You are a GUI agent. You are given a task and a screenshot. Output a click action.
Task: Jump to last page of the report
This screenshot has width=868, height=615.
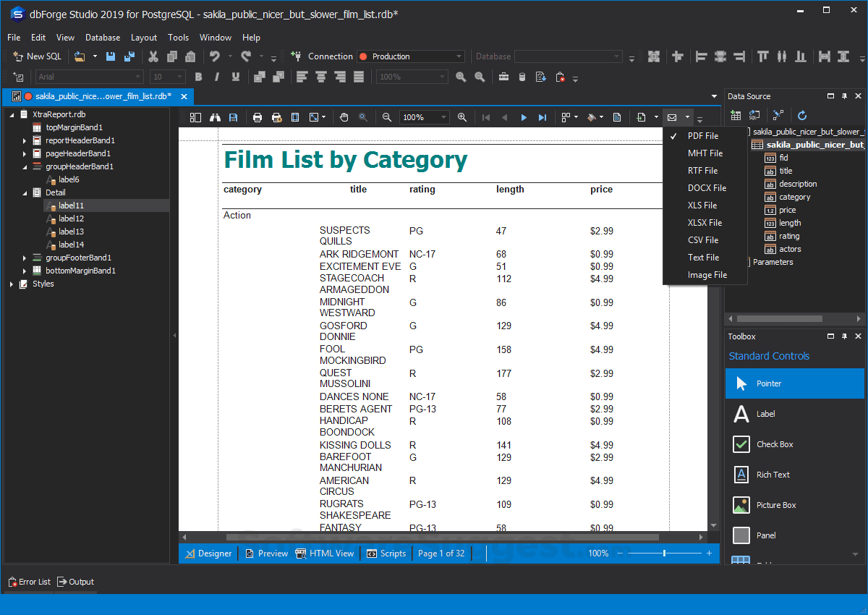pyautogui.click(x=542, y=117)
